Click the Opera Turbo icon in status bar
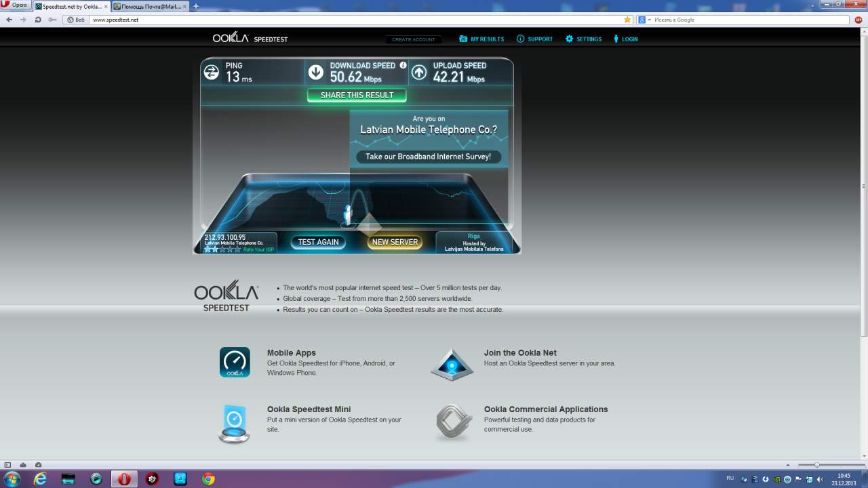 (38, 465)
